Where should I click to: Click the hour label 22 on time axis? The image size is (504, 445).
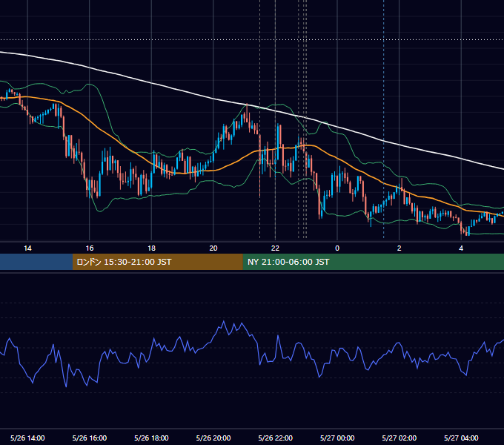(275, 248)
